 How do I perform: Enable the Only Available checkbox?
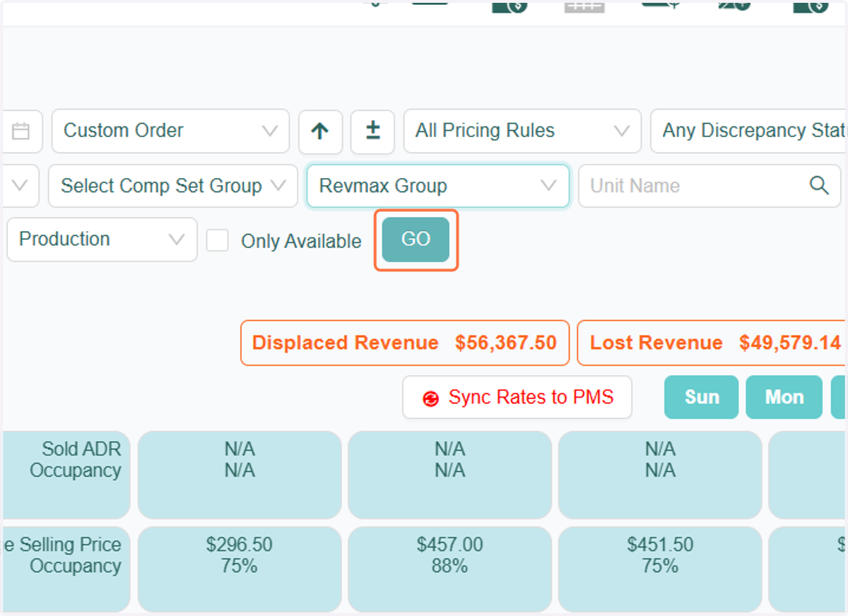(218, 241)
